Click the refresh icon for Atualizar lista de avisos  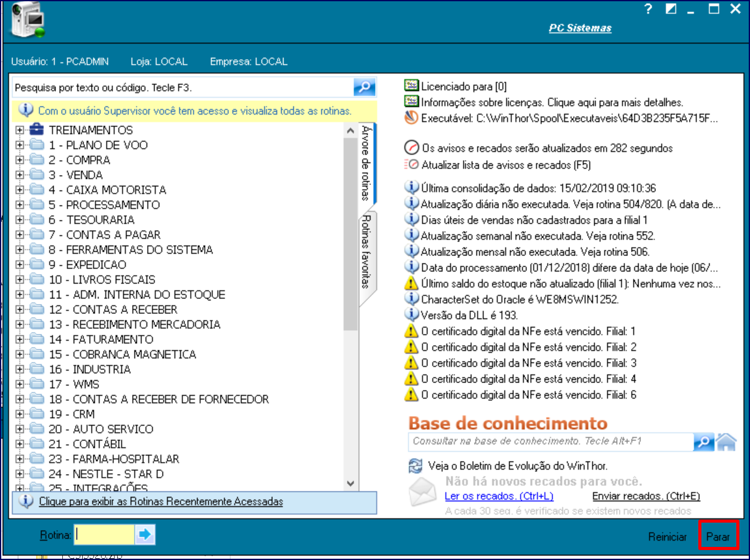(x=411, y=165)
